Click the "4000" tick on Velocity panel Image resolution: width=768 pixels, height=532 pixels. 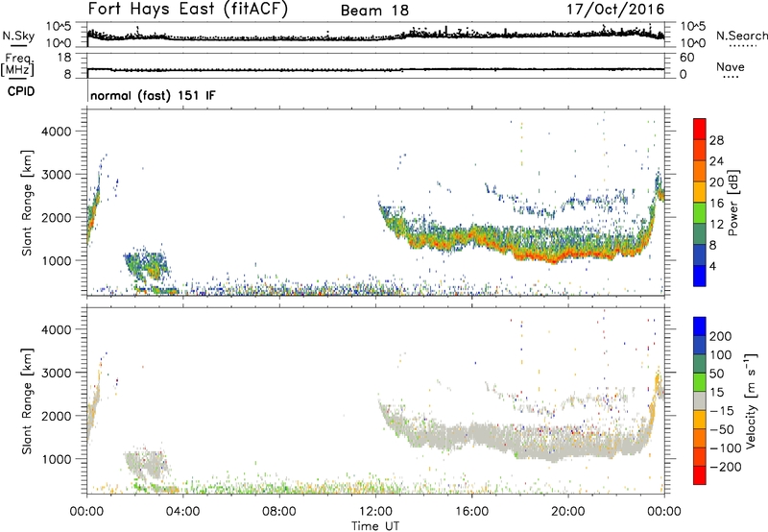(57, 329)
